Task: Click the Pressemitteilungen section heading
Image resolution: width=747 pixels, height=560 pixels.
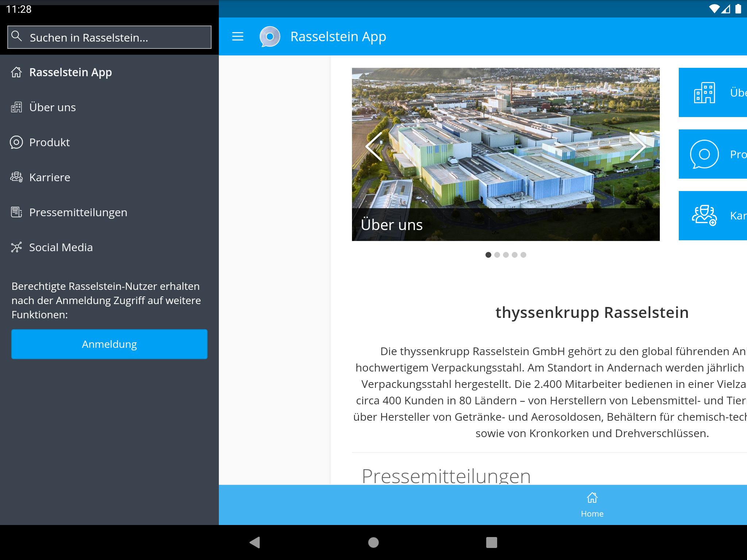Action: coord(446,475)
